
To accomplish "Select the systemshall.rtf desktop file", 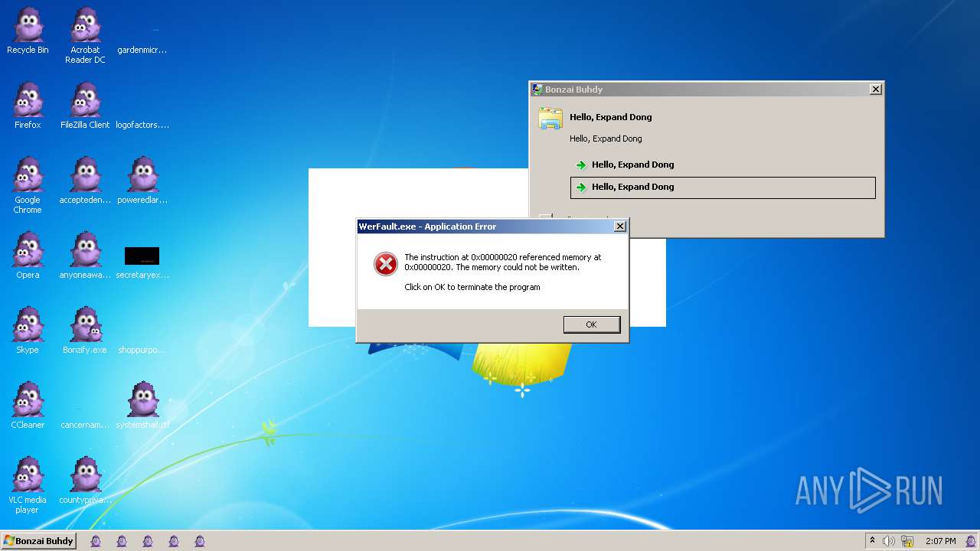I will pyautogui.click(x=142, y=406).
